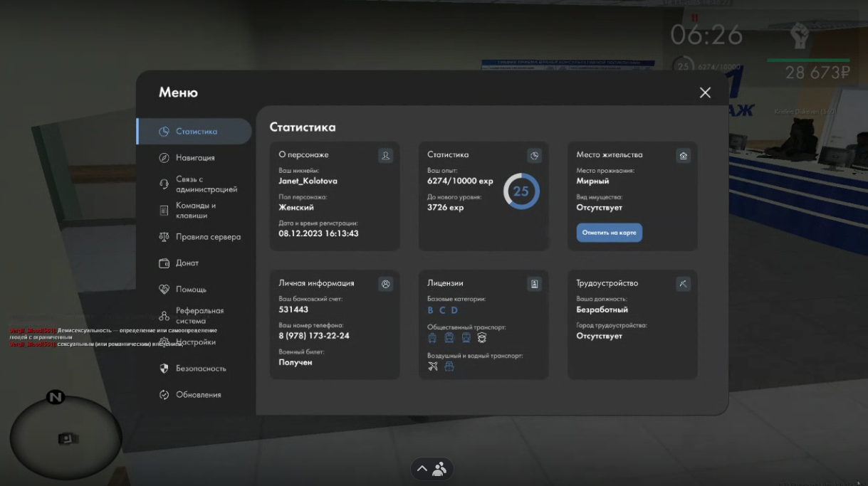The height and width of the screenshot is (486, 868).
Task: Click the 3726 exp value
Action: [x=445, y=207]
